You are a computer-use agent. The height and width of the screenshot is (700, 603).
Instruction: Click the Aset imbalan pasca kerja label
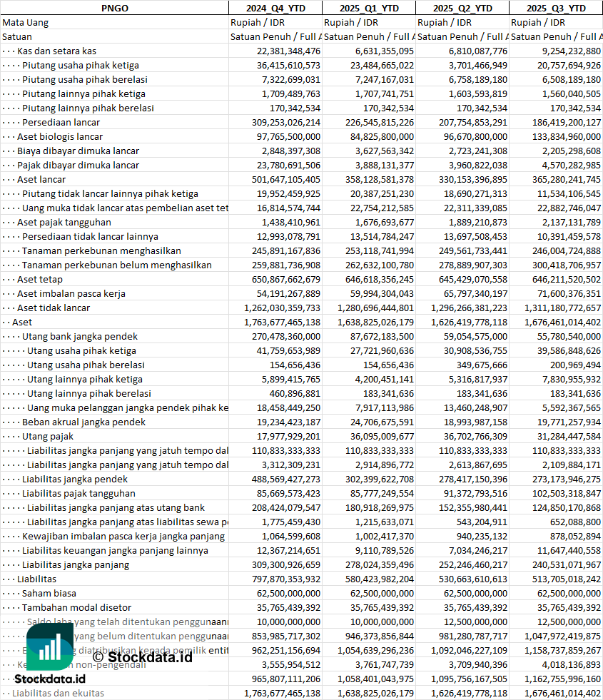pyautogui.click(x=71, y=294)
